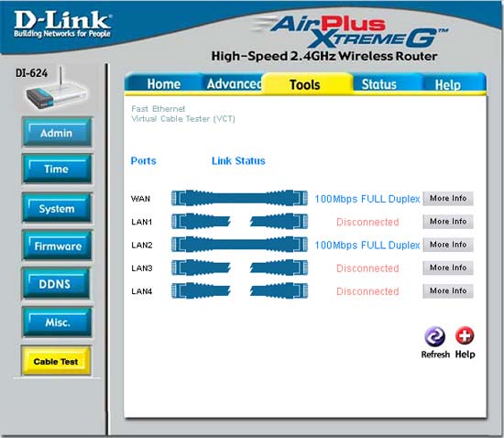Open the Status tab
Screen dimensions: 504x438
pyautogui.click(x=379, y=84)
